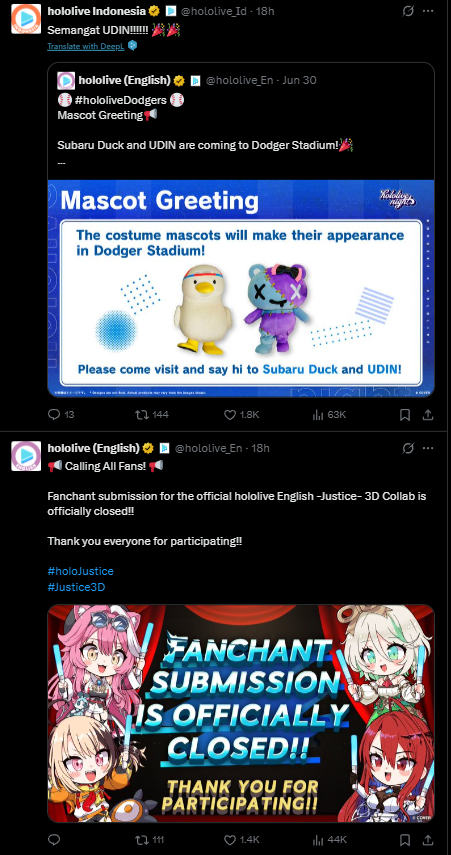Repost the Semangat UDIN post
The image size is (451, 855).
[x=152, y=415]
